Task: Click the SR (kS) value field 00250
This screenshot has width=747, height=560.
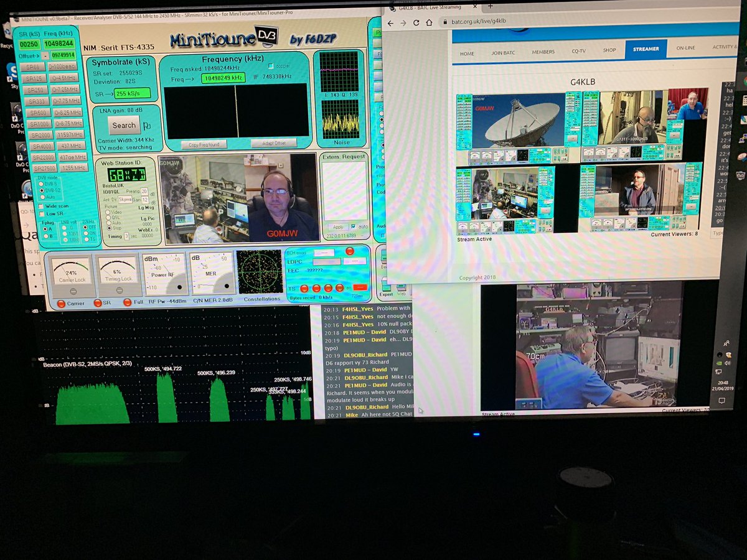Action: coord(29,44)
